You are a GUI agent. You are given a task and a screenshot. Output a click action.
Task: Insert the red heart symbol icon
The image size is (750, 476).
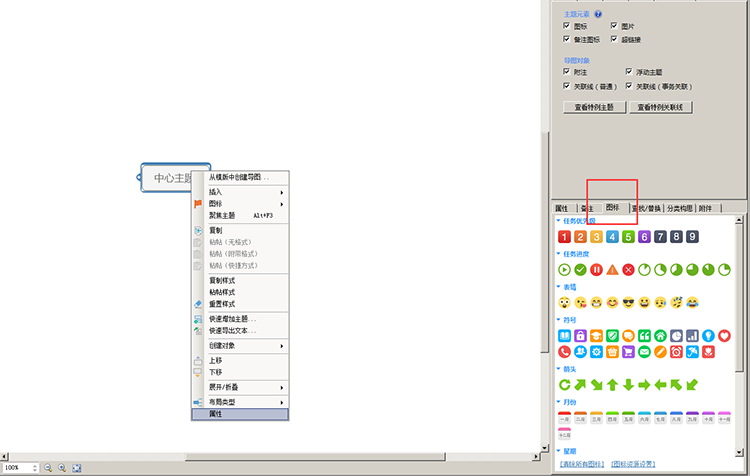tap(725, 335)
